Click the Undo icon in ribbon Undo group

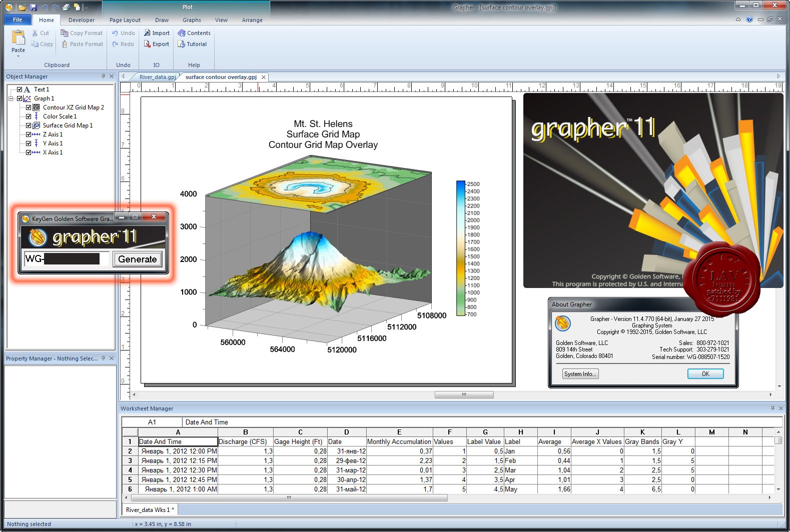(115, 33)
